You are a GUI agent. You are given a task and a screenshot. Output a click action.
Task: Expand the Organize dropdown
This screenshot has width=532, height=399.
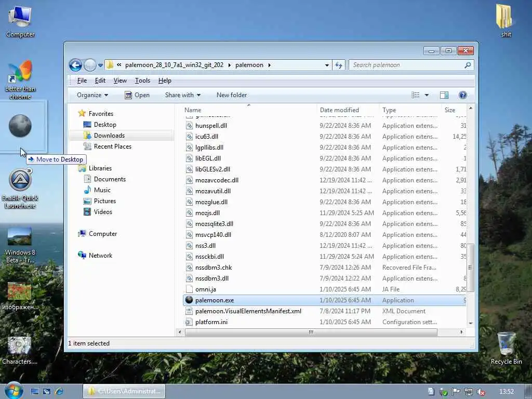point(92,96)
